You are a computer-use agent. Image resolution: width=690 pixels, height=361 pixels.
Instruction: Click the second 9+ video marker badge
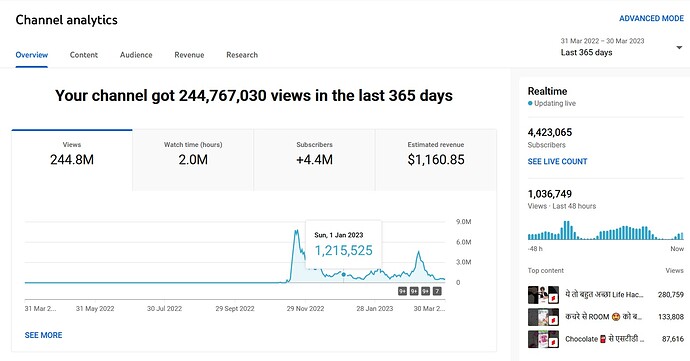414,291
